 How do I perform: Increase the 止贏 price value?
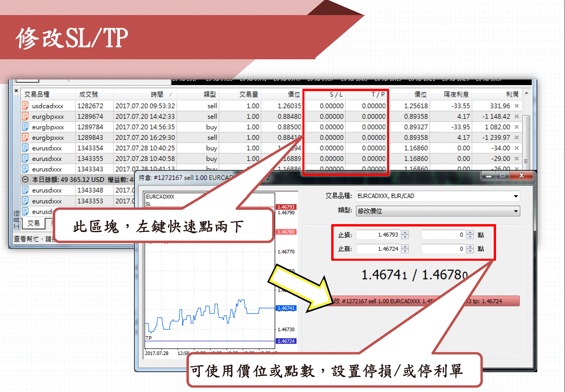(405, 247)
